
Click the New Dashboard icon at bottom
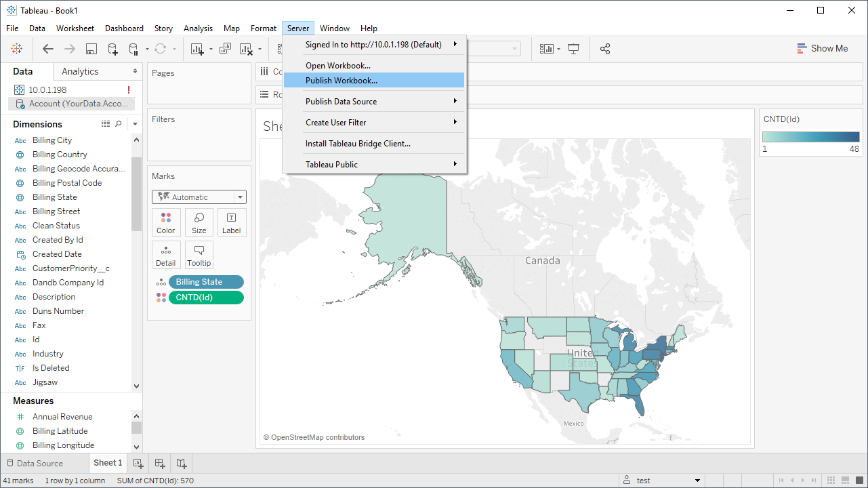pyautogui.click(x=160, y=464)
